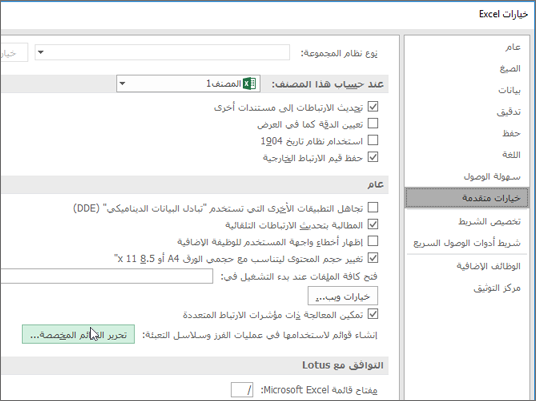Open the الصيغ (Formulas) category
Image resolution: width=536 pixels, height=401 pixels.
click(x=510, y=69)
